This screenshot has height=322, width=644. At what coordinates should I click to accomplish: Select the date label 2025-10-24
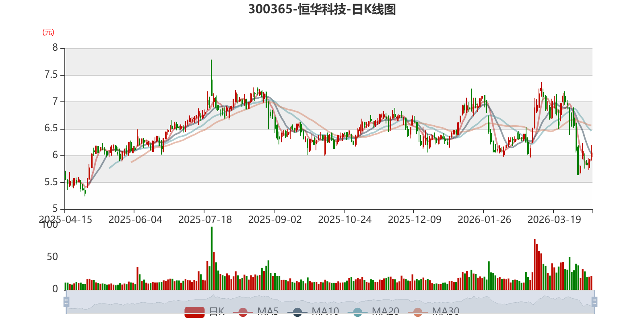click(x=345, y=220)
